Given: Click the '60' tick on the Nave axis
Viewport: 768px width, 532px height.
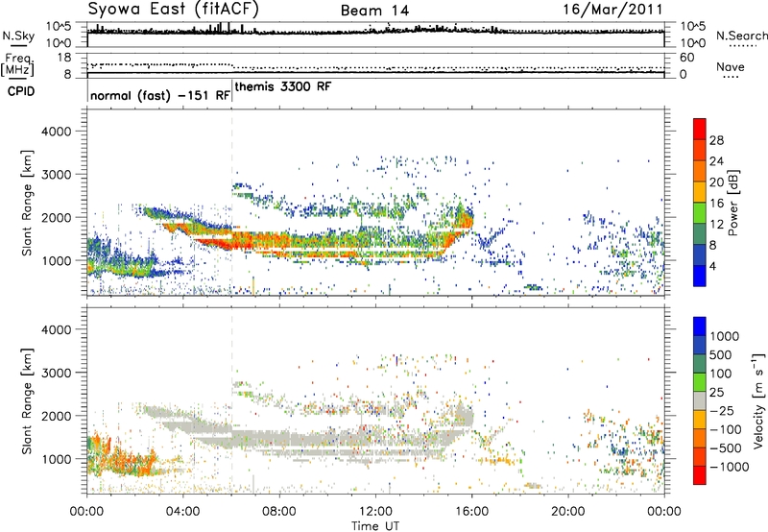Looking at the screenshot, I should (x=687, y=58).
